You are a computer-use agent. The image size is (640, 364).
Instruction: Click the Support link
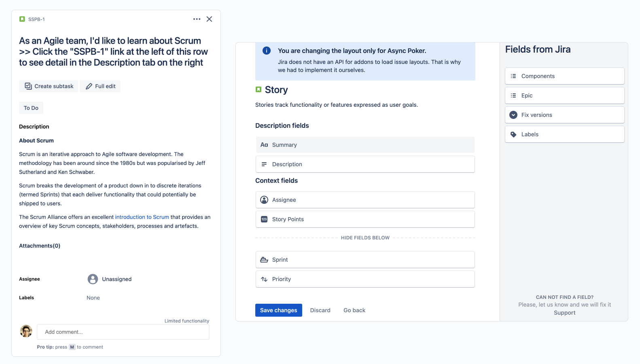click(x=564, y=313)
